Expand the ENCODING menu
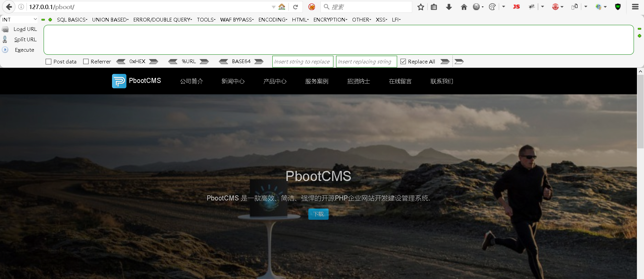Screen dimensions: 644x279 [x=273, y=20]
